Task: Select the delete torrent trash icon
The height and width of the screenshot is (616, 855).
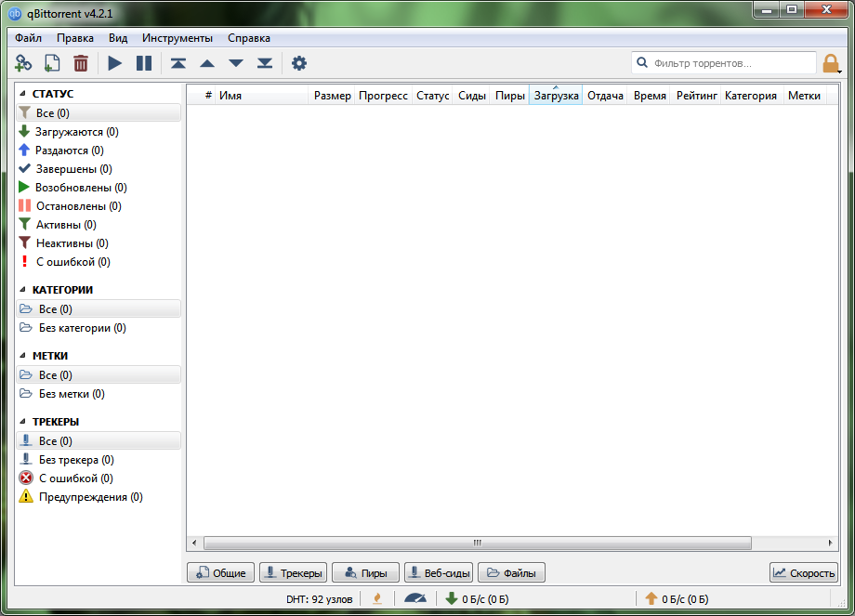Action: click(81, 63)
